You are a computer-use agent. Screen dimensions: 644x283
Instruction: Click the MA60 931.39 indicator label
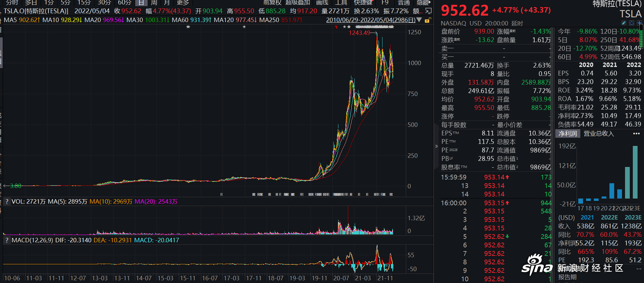click(192, 20)
